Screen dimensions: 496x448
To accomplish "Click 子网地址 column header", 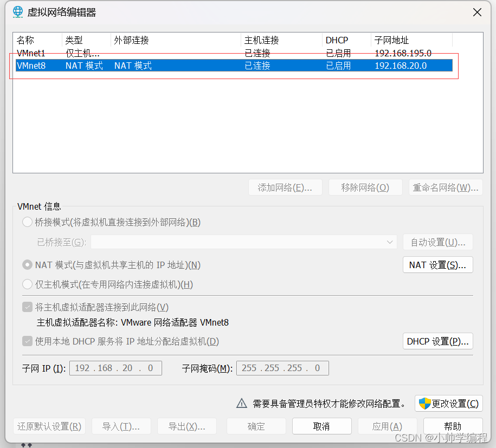I will (x=411, y=40).
